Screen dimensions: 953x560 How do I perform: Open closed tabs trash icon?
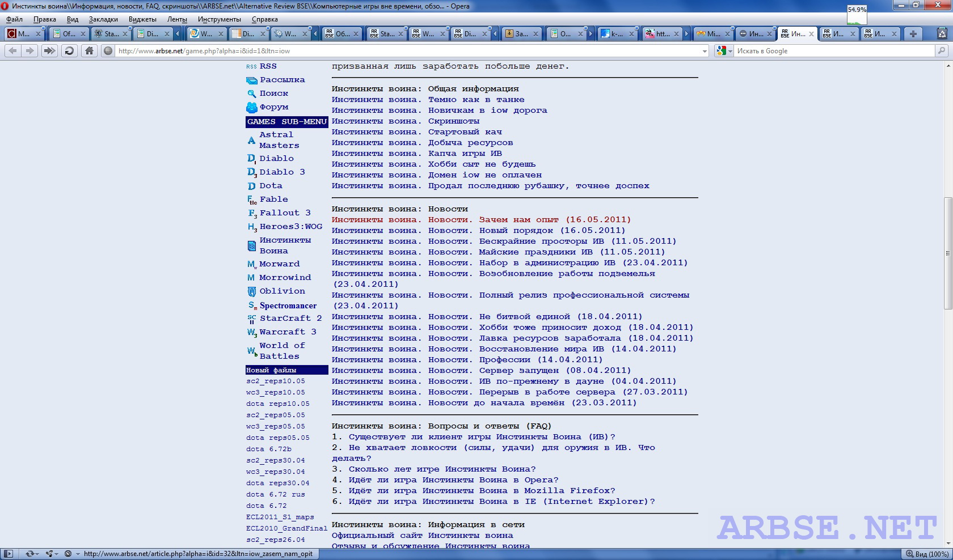click(943, 33)
